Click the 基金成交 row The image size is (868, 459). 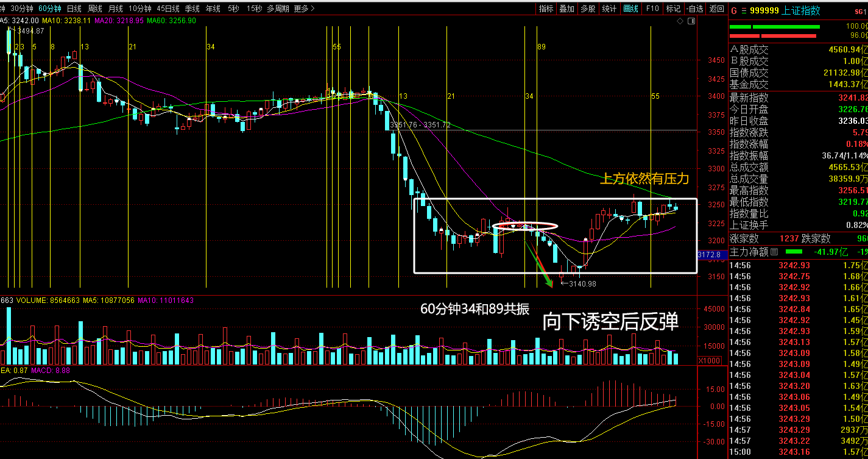coord(798,85)
